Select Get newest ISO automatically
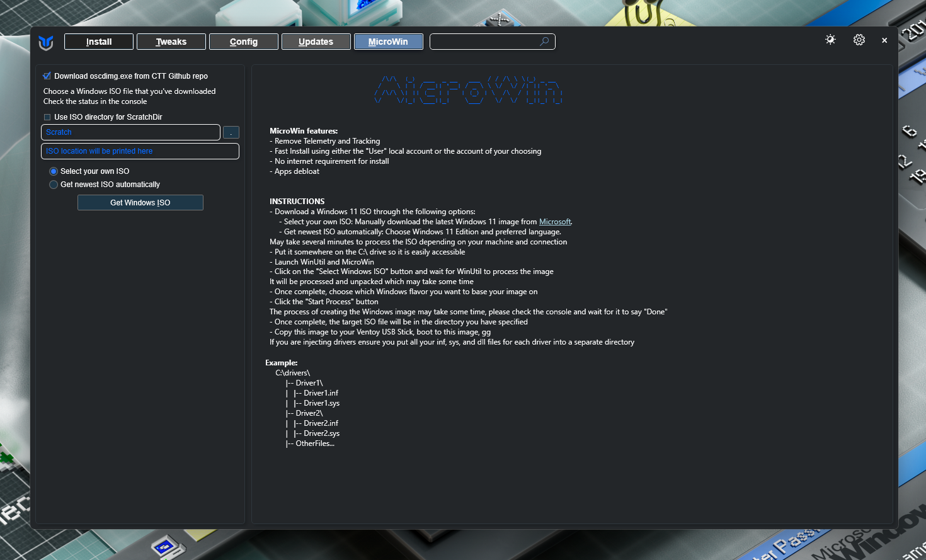926x560 pixels. tap(54, 185)
